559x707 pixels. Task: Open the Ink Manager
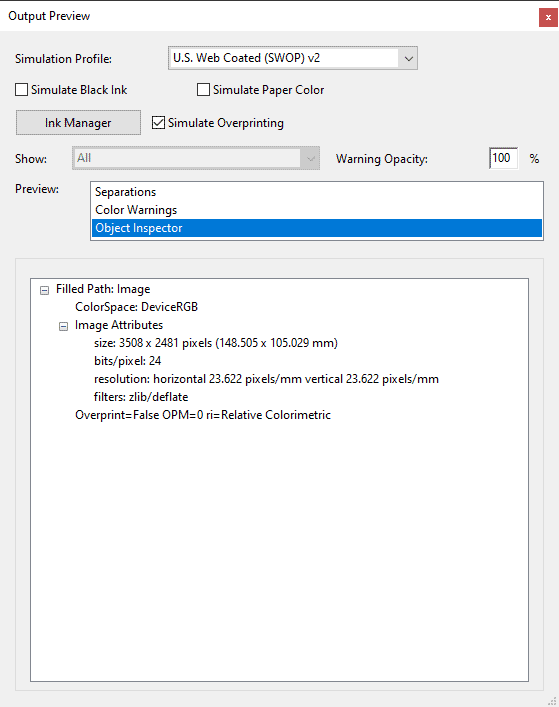point(78,123)
